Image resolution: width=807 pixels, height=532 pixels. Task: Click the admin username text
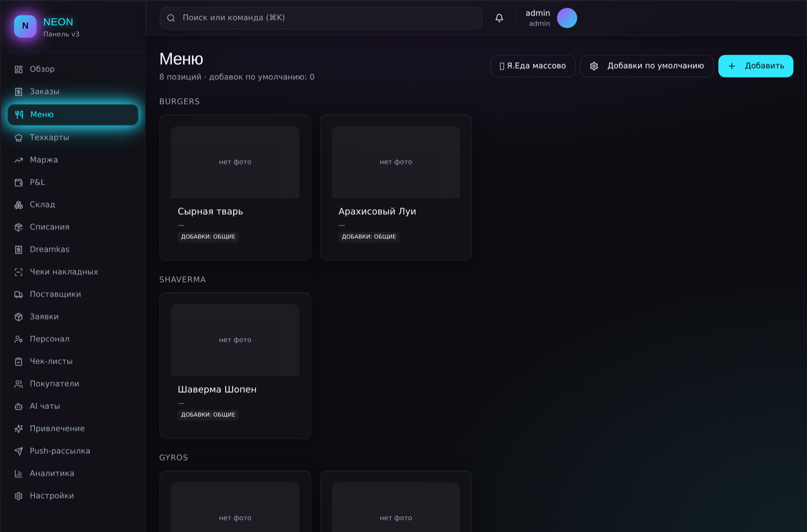[538, 13]
